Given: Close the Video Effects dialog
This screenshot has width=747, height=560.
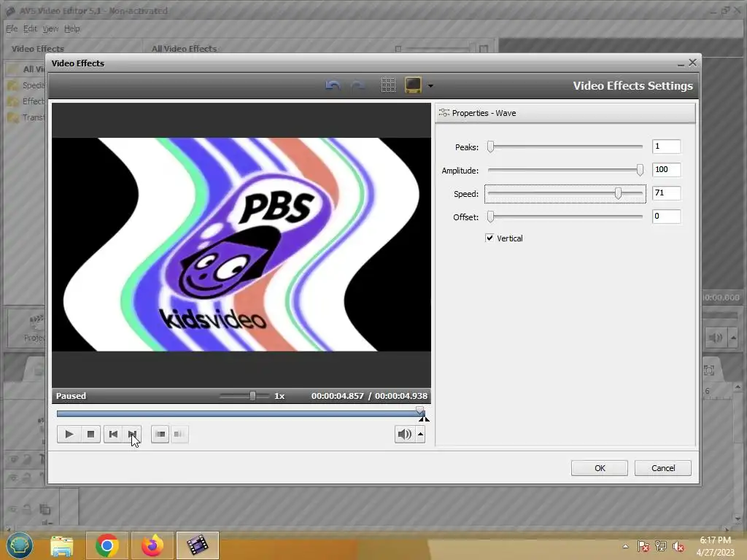Looking at the screenshot, I should (x=692, y=63).
